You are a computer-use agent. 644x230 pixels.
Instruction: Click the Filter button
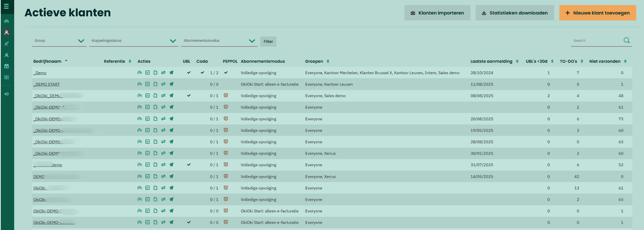pyautogui.click(x=268, y=41)
